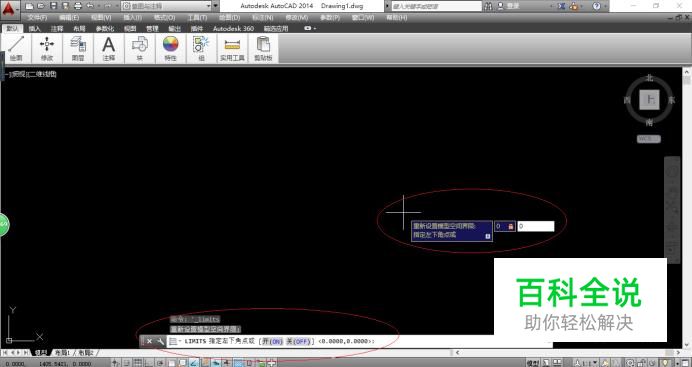Open the 修改(M) menu
This screenshot has width=692, height=367.
pyautogui.click(x=297, y=18)
